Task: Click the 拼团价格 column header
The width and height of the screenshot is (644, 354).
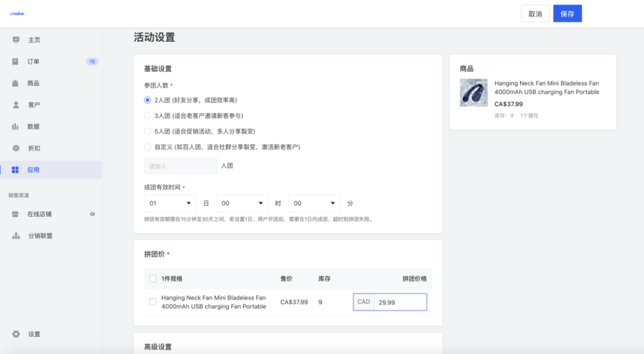Action: [x=414, y=279]
